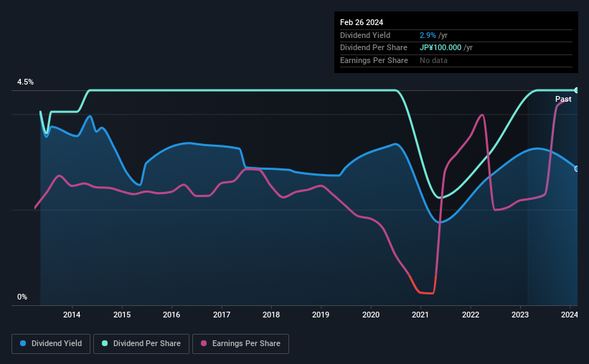
Task: Click the teal Dividend Per Share legend dot
Action: (105, 343)
